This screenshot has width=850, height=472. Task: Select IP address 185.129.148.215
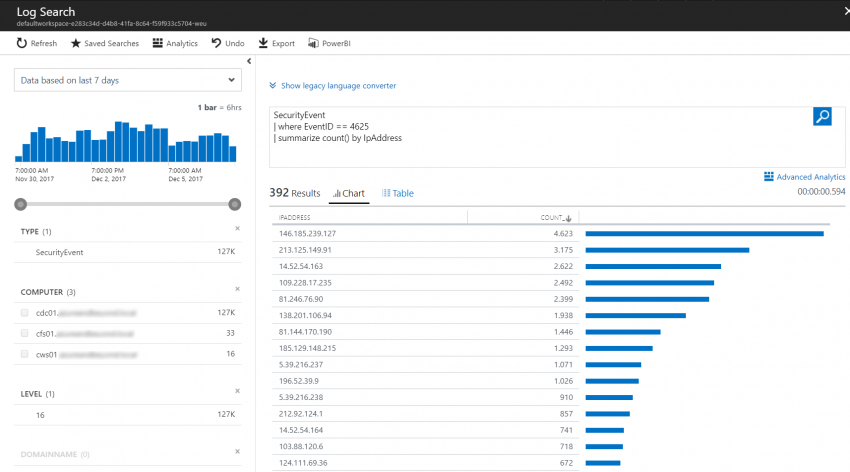(307, 348)
